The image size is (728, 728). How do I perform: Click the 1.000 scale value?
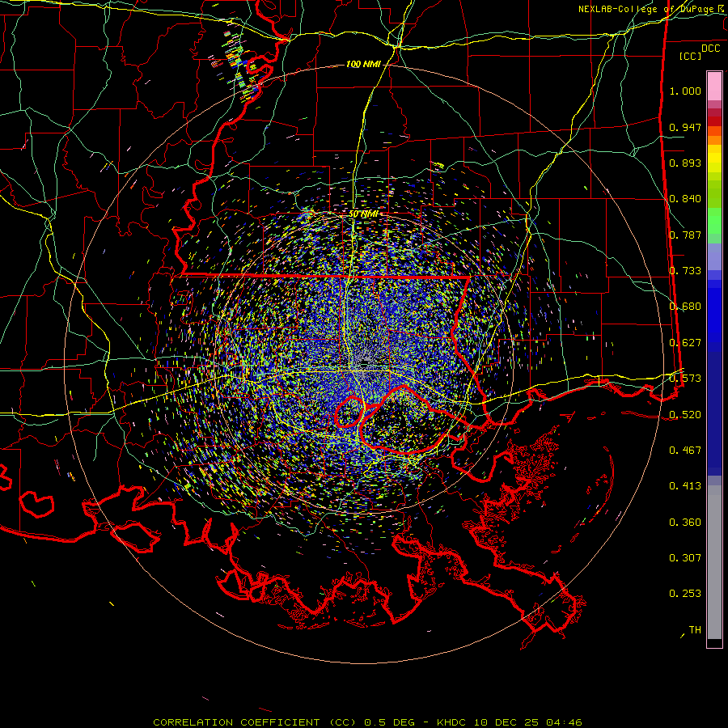tap(685, 91)
